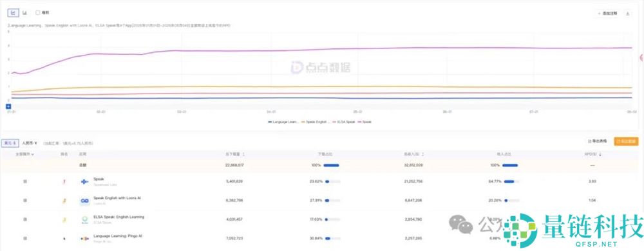644x251 pixels.
Task: Click the downloads value 5,401,639
Action: 234,181
